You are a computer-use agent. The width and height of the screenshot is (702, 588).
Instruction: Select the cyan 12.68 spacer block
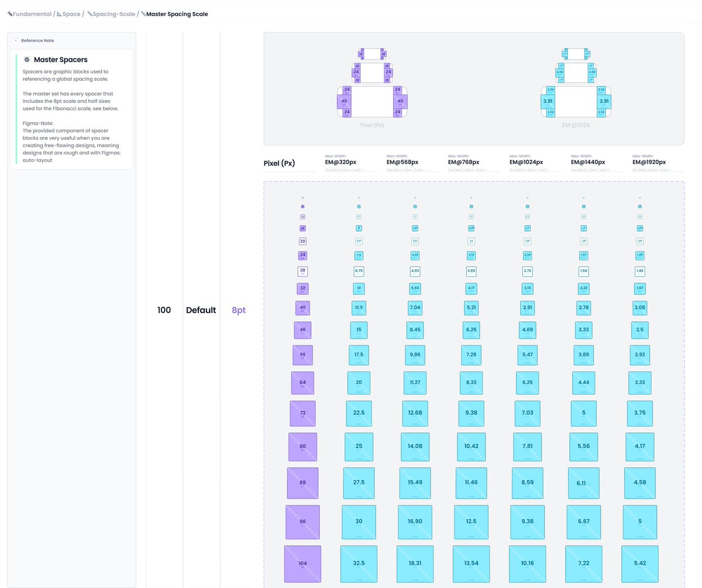pos(415,413)
